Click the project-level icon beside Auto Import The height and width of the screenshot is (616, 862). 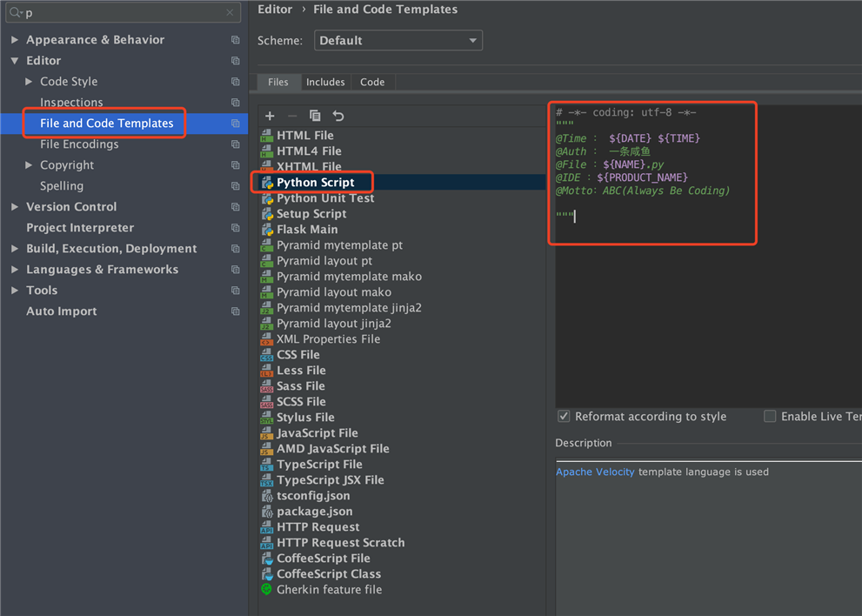(236, 311)
